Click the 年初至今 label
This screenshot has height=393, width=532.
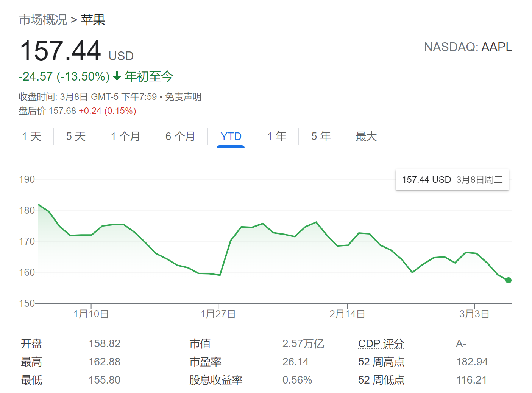coord(149,76)
